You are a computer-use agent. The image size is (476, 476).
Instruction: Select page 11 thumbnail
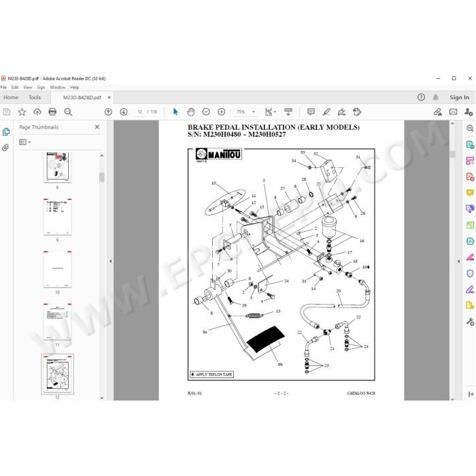57,322
